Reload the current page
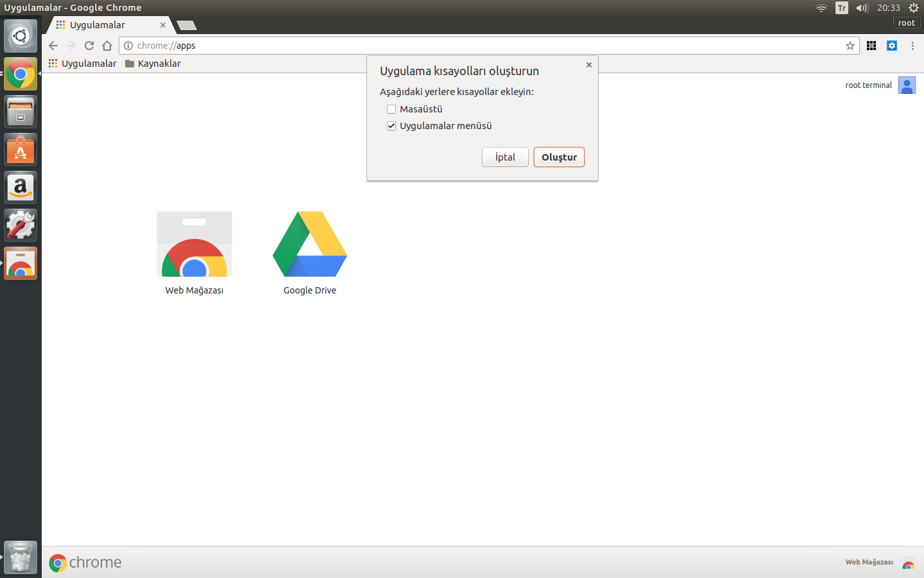 89,46
